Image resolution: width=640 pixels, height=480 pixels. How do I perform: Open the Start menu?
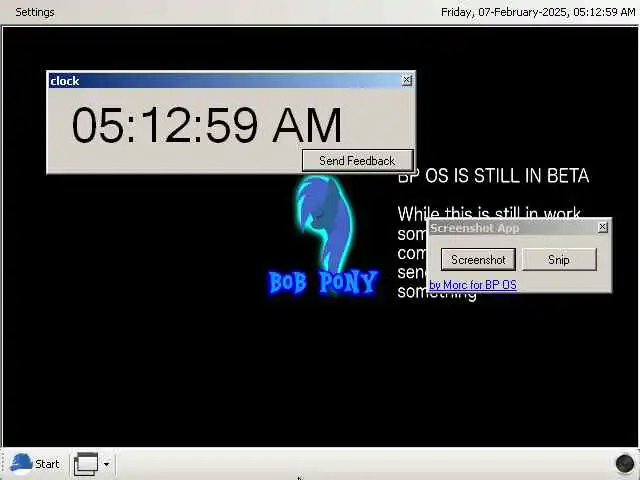point(35,464)
